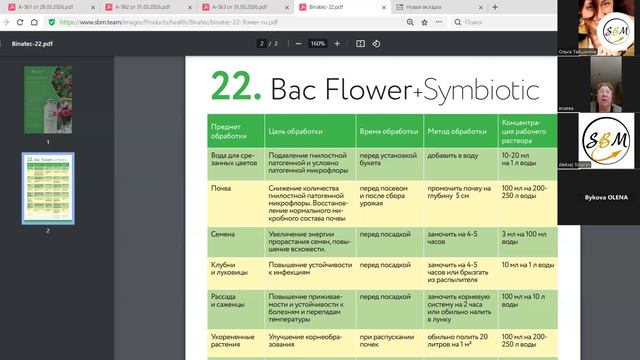The width and height of the screenshot is (640, 360).
Task: Close the Новая вкладка tab
Action: (480, 7)
